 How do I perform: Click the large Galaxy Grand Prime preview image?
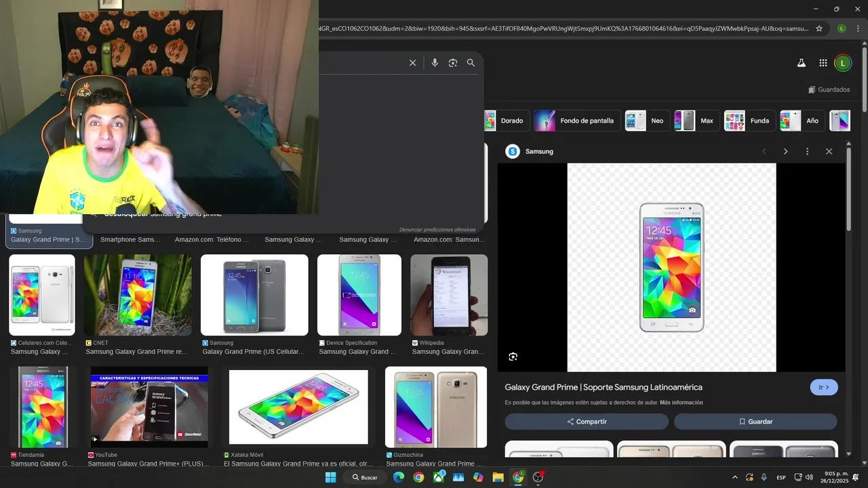click(671, 267)
